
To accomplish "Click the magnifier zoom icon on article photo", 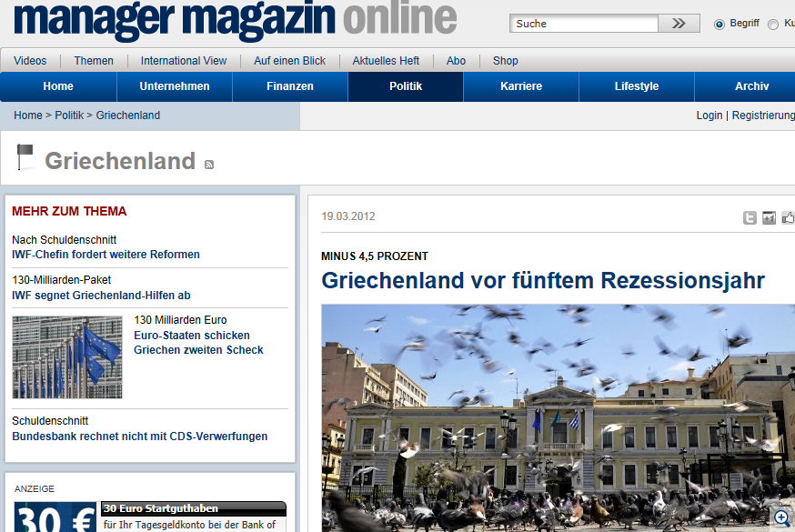I will click(780, 517).
